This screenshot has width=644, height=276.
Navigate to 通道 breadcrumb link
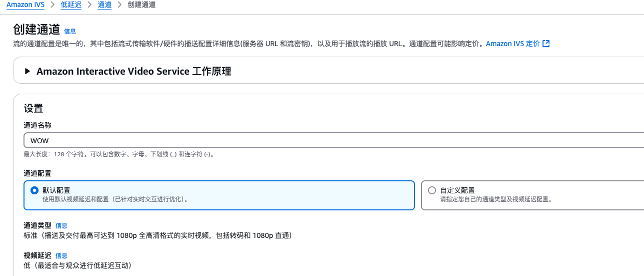coord(104,5)
